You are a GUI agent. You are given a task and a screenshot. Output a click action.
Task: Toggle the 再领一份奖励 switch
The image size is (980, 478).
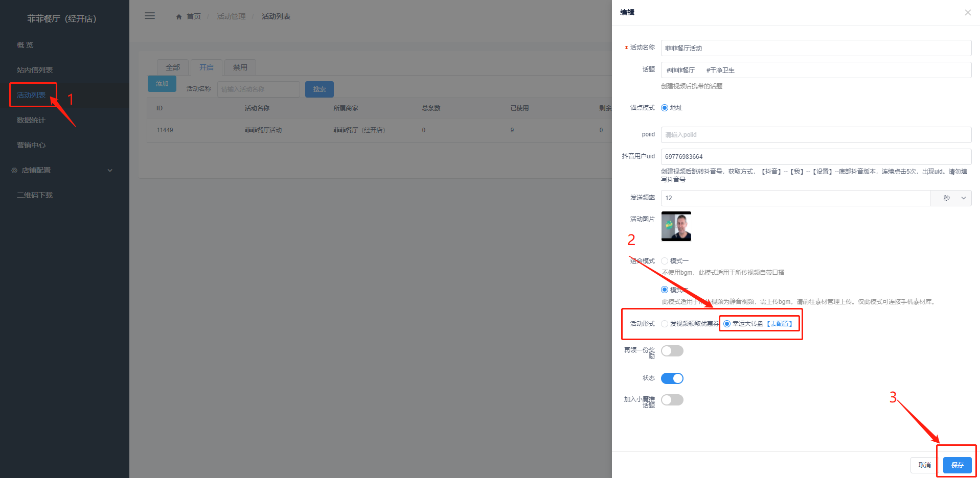click(x=672, y=351)
